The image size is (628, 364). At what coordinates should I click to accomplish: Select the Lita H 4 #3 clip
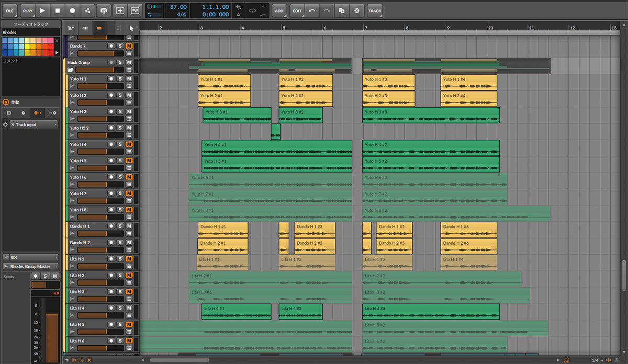point(431,312)
